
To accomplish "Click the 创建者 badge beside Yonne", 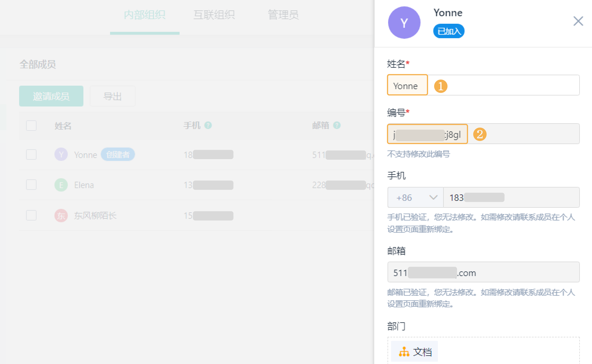I will (x=118, y=154).
